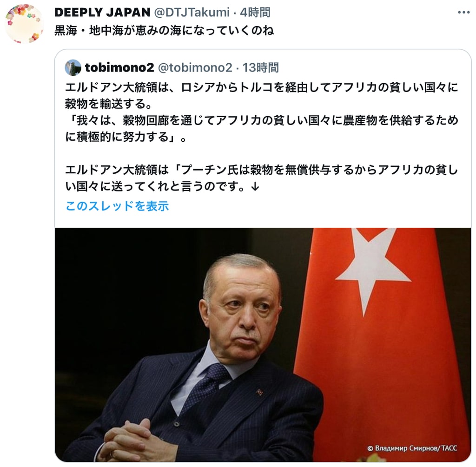Click the quoted paragraph starting エルドアン大統領は、ロシアから
Viewport: 476px width, 467px height.
[x=262, y=96]
